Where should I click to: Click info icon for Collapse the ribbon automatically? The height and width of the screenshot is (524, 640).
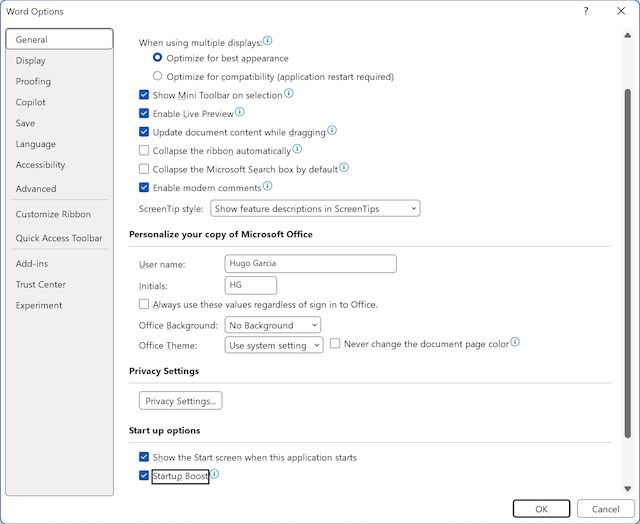[x=297, y=149]
